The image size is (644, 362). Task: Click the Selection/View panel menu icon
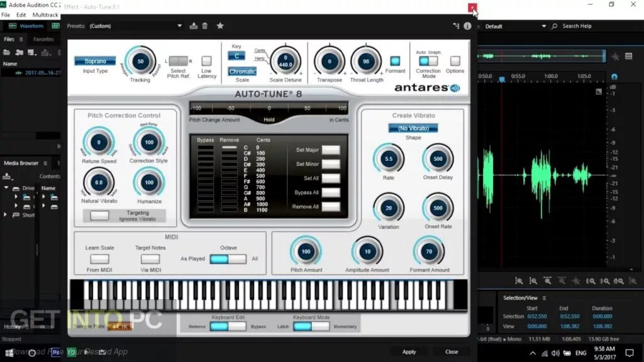[x=544, y=298]
